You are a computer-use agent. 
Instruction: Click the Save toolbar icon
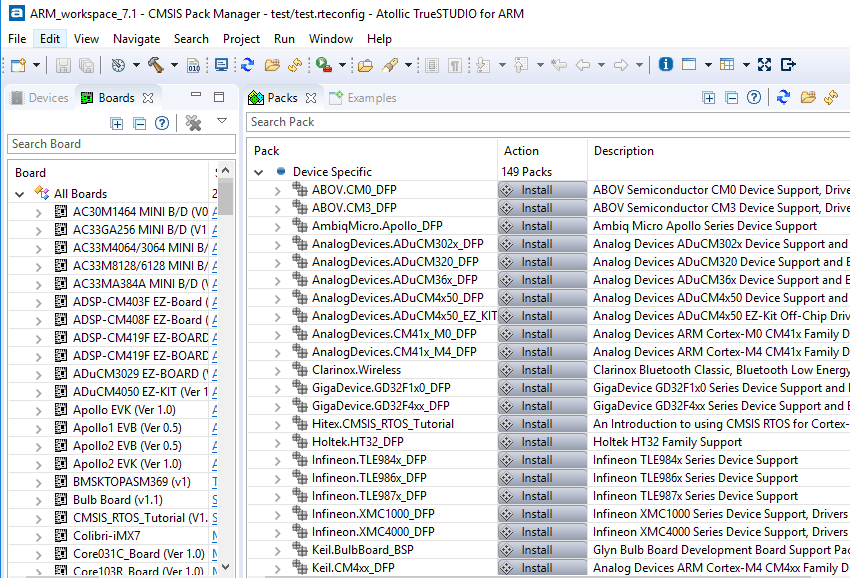click(x=63, y=65)
